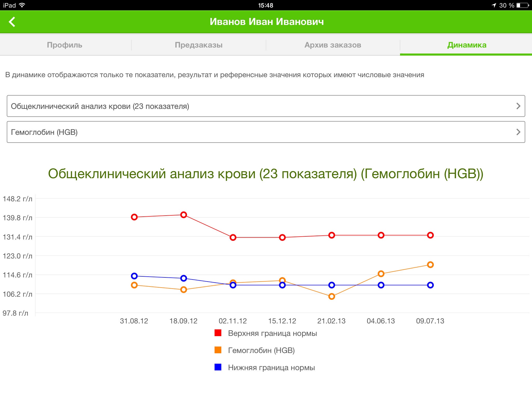Tap chevron in Гемоглобин (HGB) row

tap(518, 132)
